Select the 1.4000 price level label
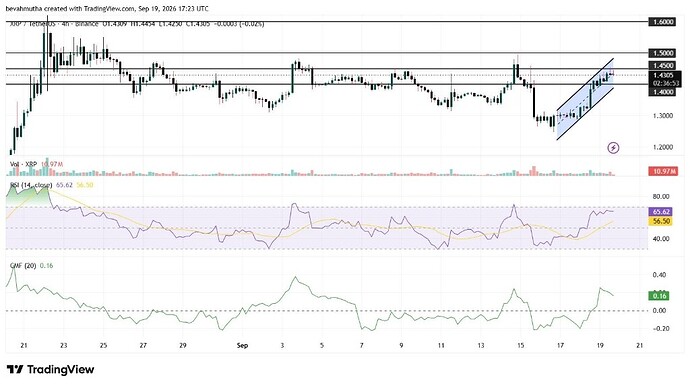The image size is (690, 386). pos(662,92)
